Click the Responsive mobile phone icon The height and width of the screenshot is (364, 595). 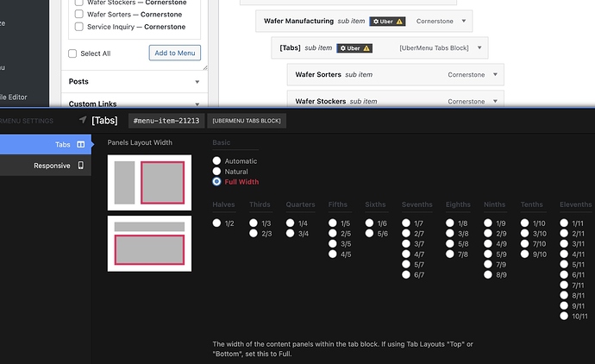point(81,166)
